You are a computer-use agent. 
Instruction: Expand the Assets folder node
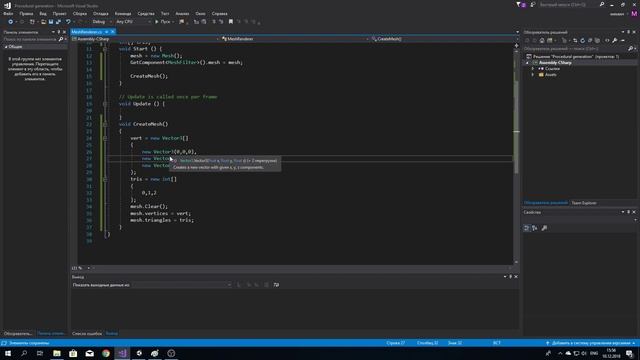[533, 75]
